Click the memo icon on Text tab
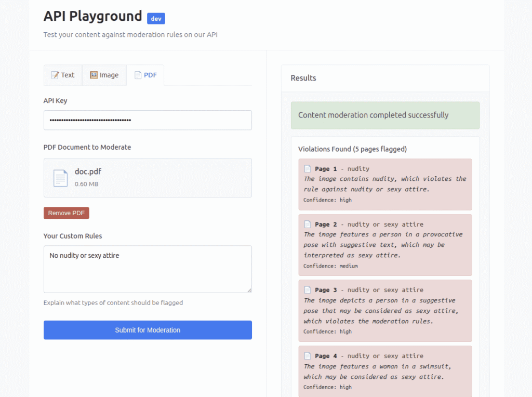 coord(55,75)
